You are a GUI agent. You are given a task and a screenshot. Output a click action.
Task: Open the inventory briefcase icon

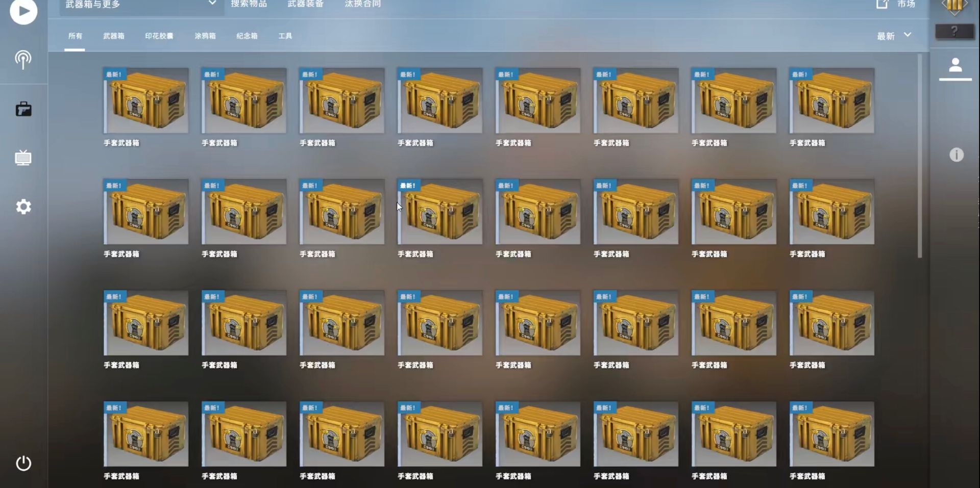coord(23,109)
